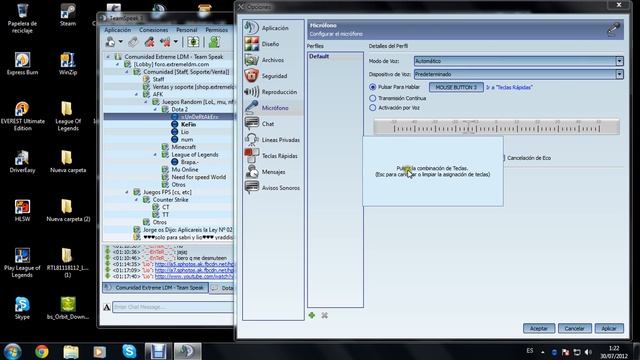Screen dimensions: 640x360
Task: Select Activación por Voz radio button
Action: point(372,108)
